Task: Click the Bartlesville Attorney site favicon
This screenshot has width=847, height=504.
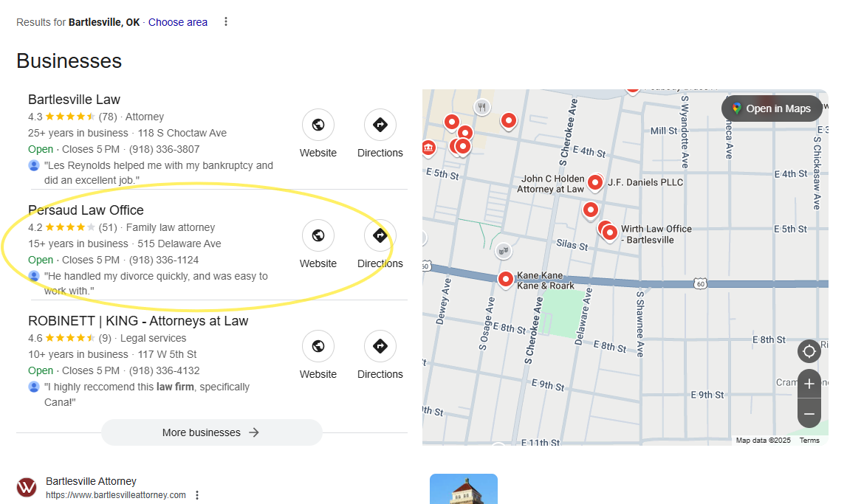Action: point(27,487)
